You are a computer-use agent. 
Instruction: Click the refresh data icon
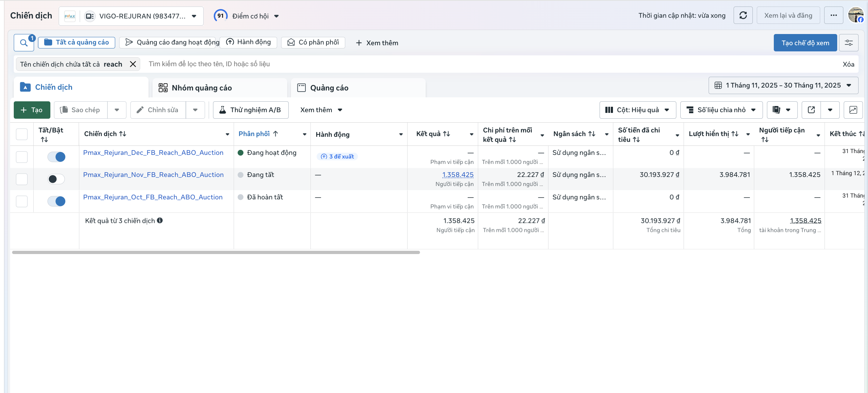click(x=743, y=16)
